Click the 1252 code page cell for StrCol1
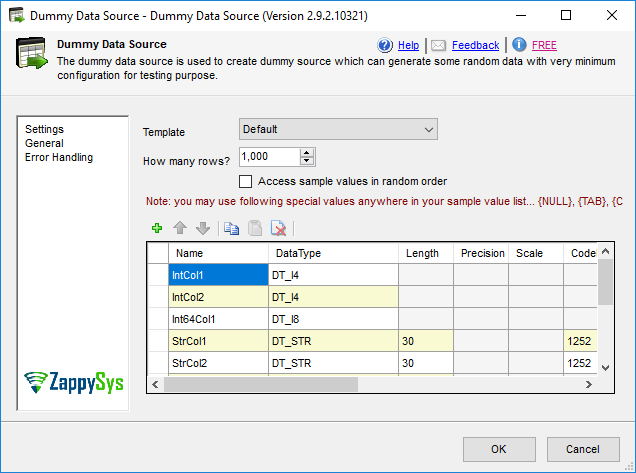Image resolution: width=636 pixels, height=473 pixels. (580, 341)
